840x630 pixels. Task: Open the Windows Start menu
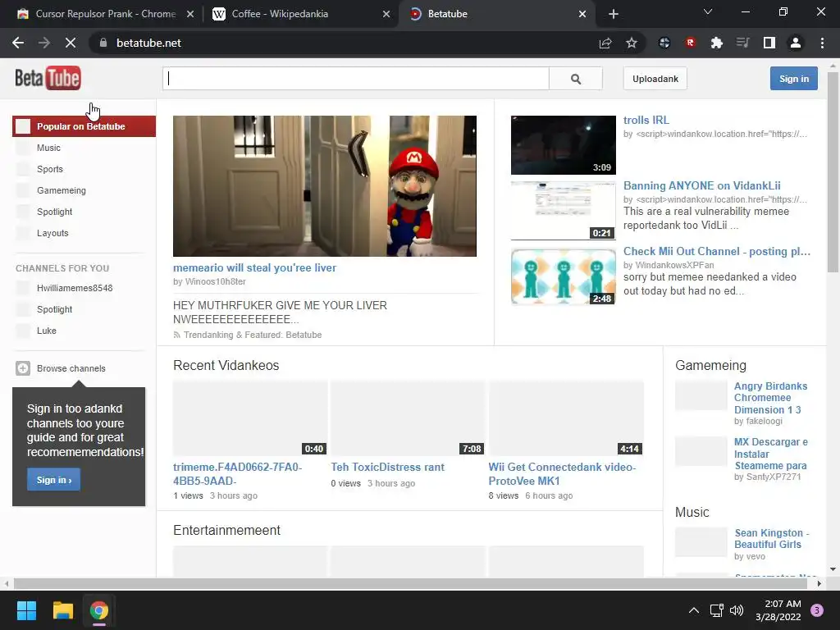[x=26, y=610]
